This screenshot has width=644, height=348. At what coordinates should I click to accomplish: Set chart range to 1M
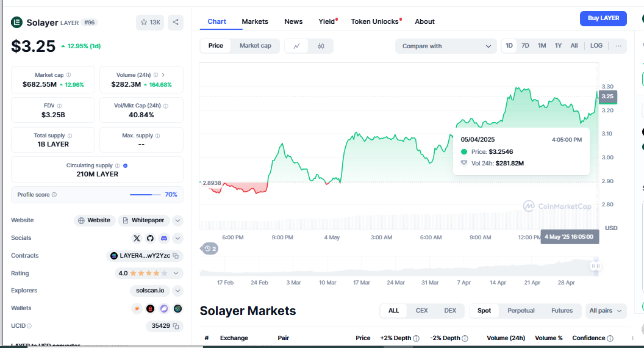tap(542, 46)
